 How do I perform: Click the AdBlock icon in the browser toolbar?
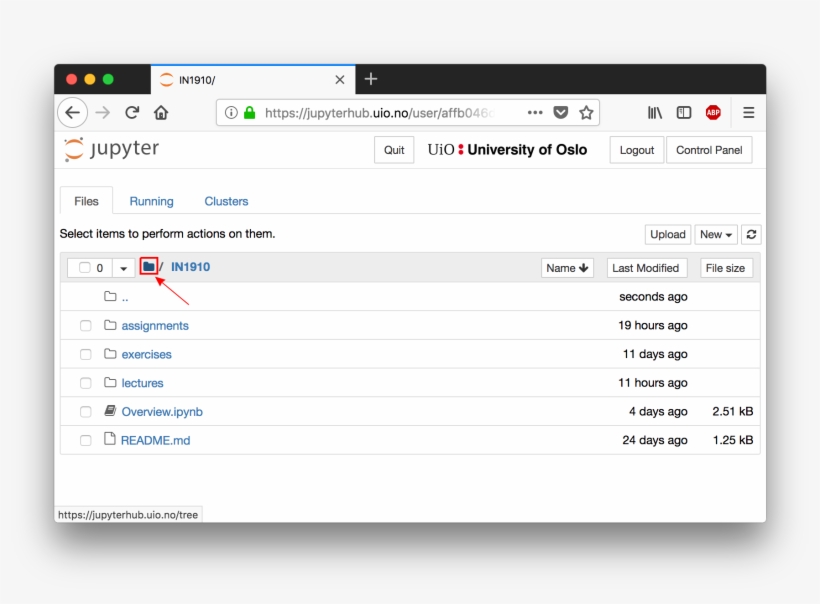click(x=711, y=112)
